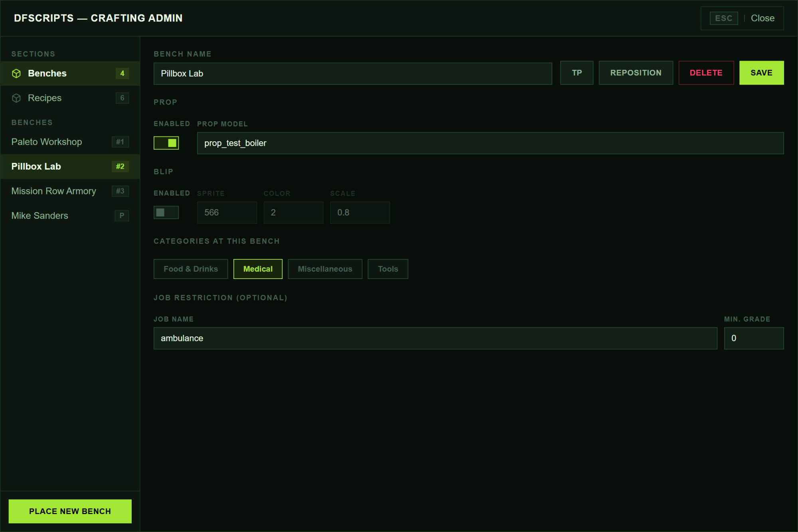Toggle the Food & Drinks category
Viewport: 798px width, 532px height.
pyautogui.click(x=191, y=269)
